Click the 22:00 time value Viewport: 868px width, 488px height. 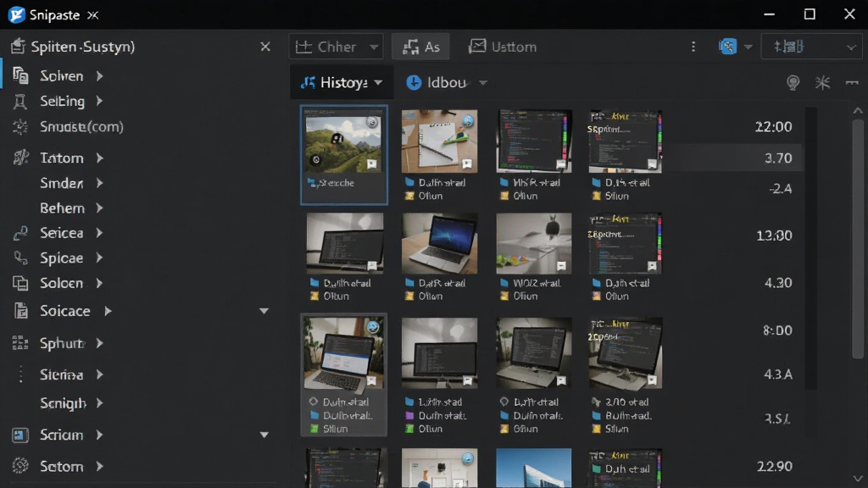pos(773,127)
